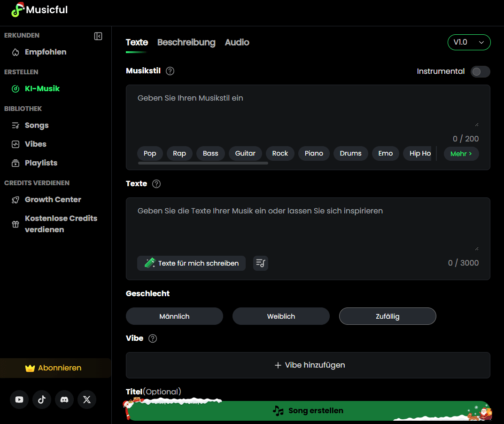Open the YouTube social icon

[x=19, y=400]
